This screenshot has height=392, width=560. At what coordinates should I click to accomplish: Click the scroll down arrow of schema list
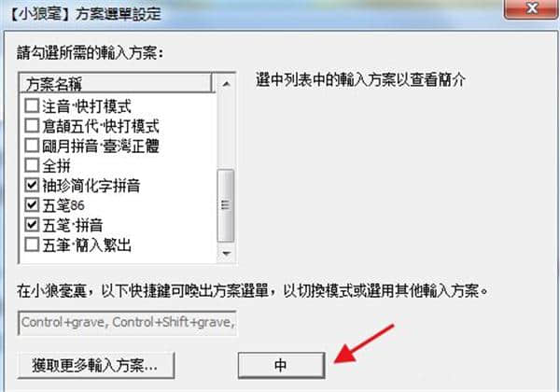226,254
